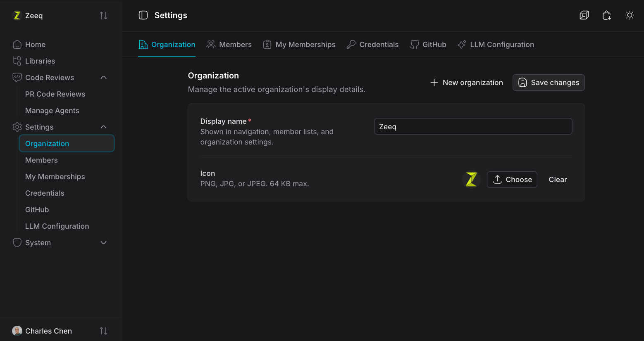
Task: Open the organization switcher arrows next to Zeeq
Action: tap(103, 16)
